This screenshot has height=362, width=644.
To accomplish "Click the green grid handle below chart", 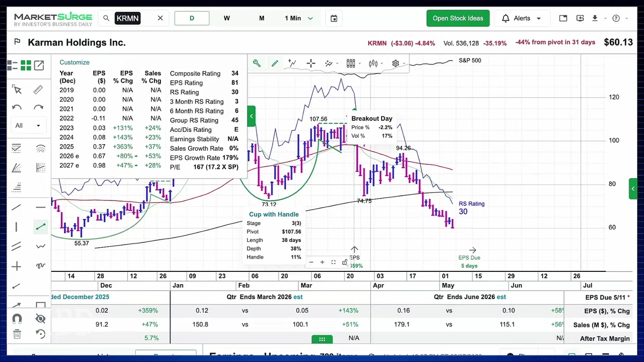I will (x=322, y=339).
